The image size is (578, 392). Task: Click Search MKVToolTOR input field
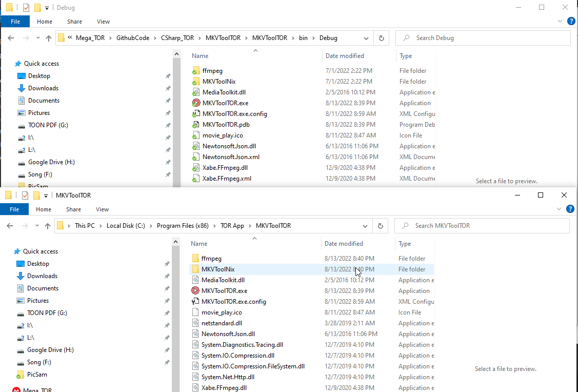[x=482, y=226]
